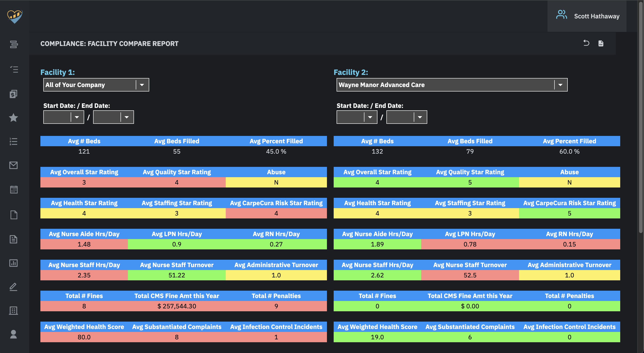This screenshot has height=353, width=644.
Task: Click Facility 1 RN Hrs/Day value 0.27
Action: 276,244
